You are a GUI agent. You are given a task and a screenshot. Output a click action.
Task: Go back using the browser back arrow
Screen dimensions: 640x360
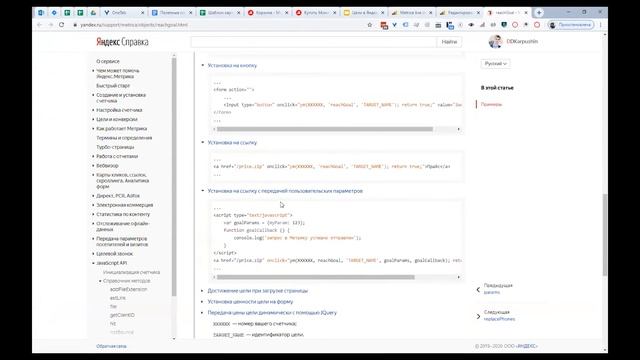coord(39,25)
